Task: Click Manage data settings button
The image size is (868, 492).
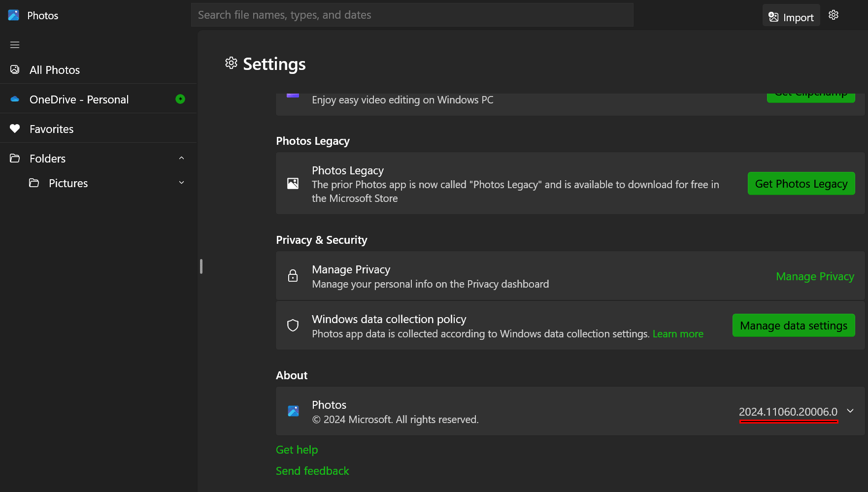Action: [794, 326]
